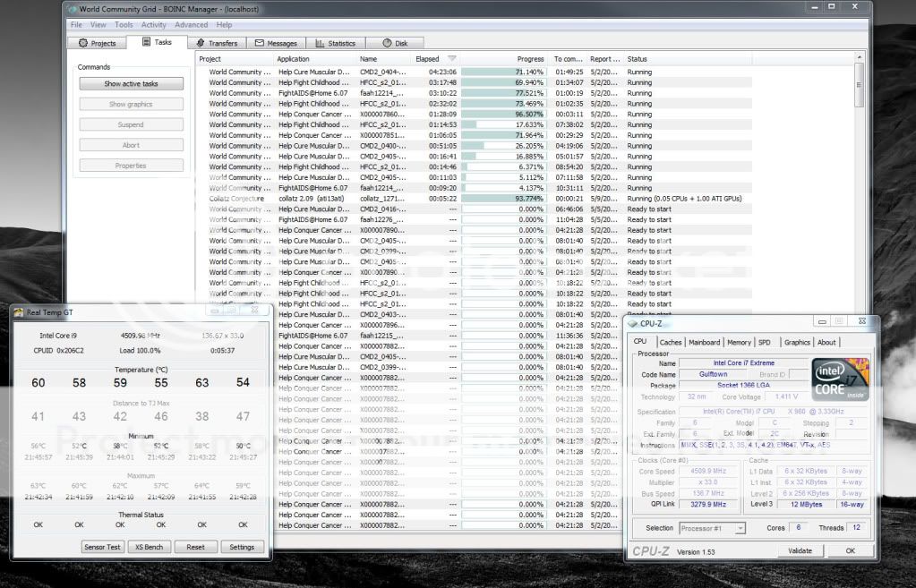Click the CPU-Z window title icon
The width and height of the screenshot is (916, 588).
(632, 322)
